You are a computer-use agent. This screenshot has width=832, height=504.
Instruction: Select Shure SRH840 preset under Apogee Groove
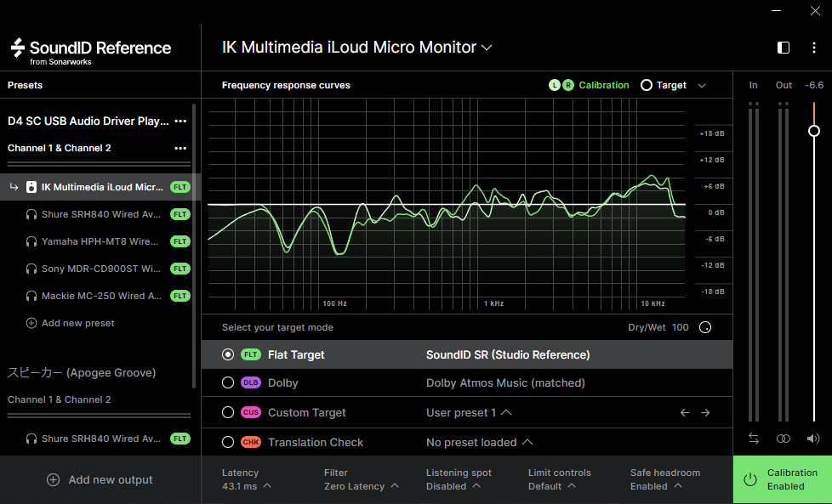pyautogui.click(x=100, y=439)
